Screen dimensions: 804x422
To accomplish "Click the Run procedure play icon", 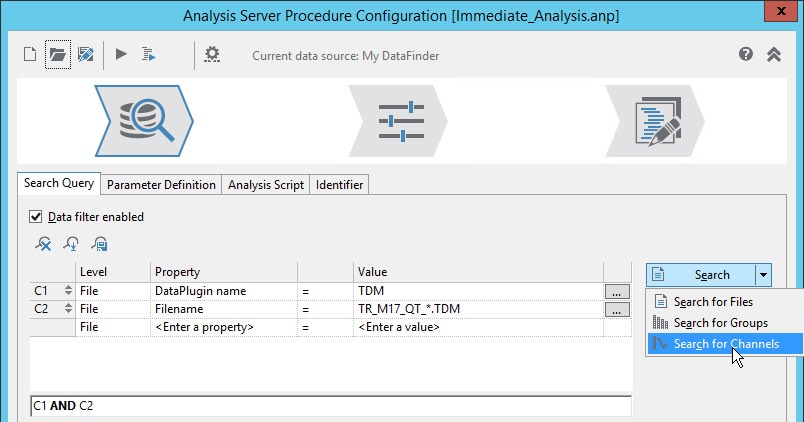I will pyautogui.click(x=121, y=55).
